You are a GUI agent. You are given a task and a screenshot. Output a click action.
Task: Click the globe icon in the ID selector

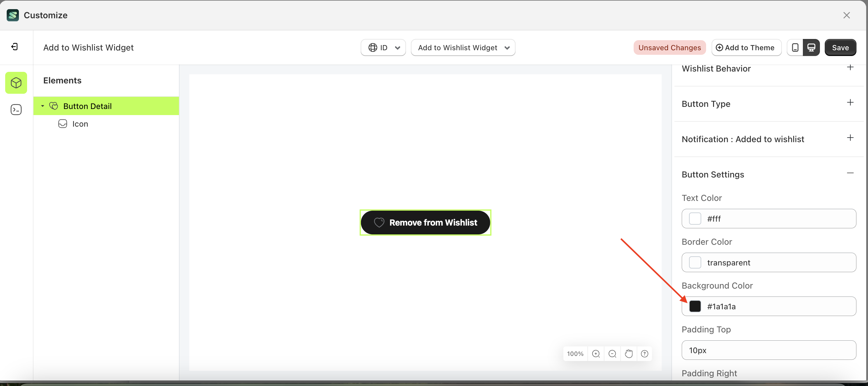(373, 47)
